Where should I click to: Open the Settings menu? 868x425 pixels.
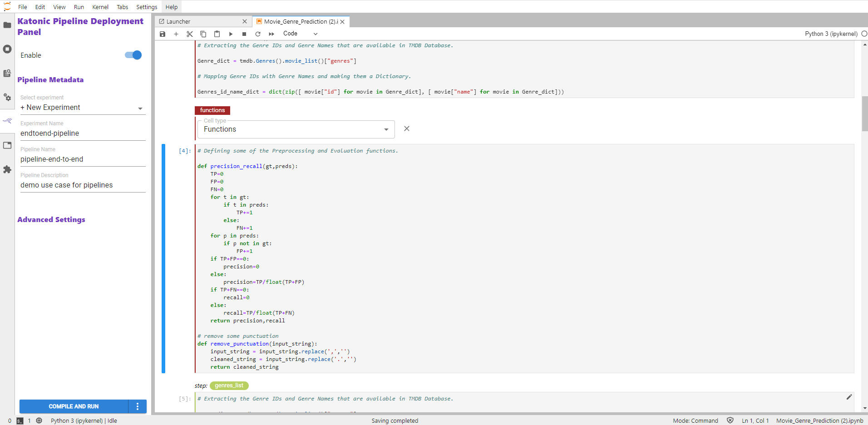tap(147, 7)
